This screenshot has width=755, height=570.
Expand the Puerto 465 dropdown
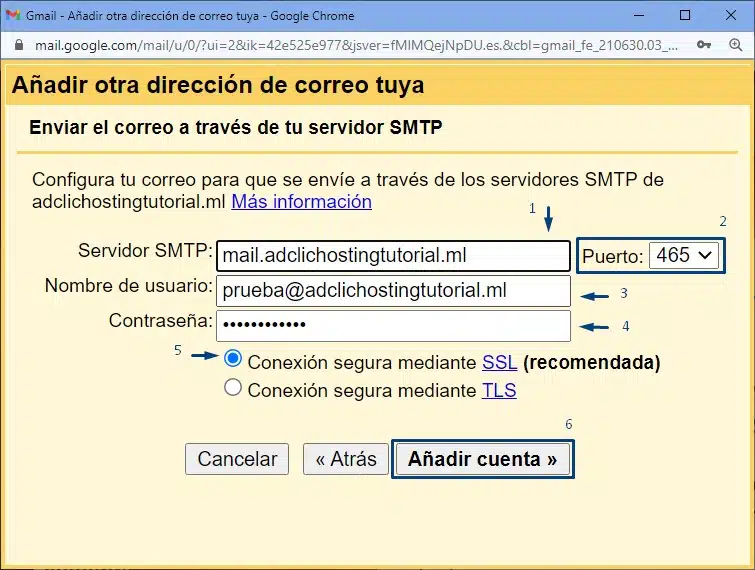[x=684, y=255]
